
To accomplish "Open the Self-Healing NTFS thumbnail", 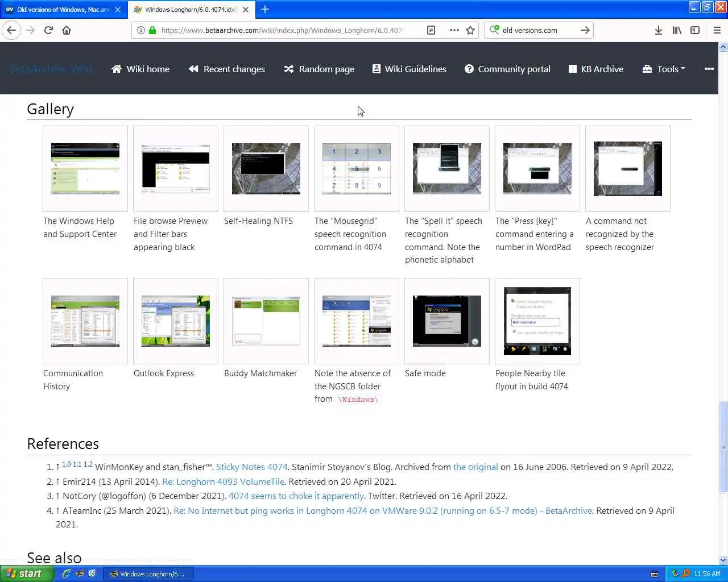I will (x=266, y=169).
